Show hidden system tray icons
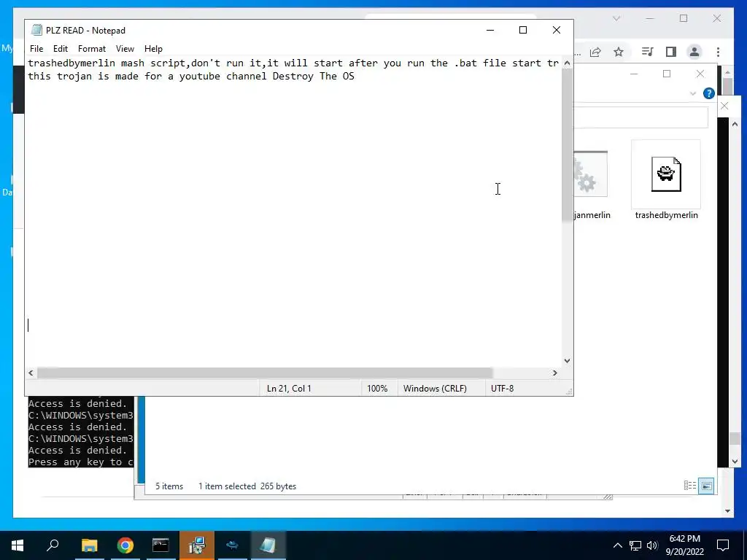 tap(617, 545)
